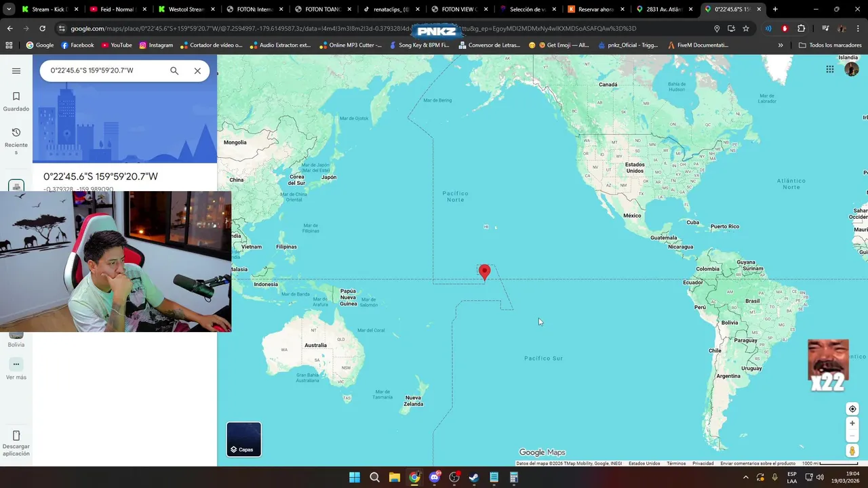Click the show-your-location button
868x488 pixels.
[852, 409]
